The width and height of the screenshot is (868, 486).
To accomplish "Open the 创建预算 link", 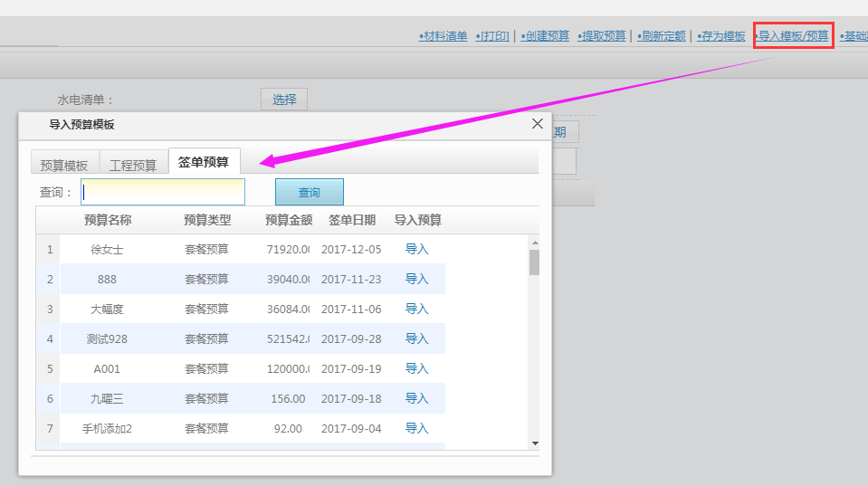I will 545,36.
